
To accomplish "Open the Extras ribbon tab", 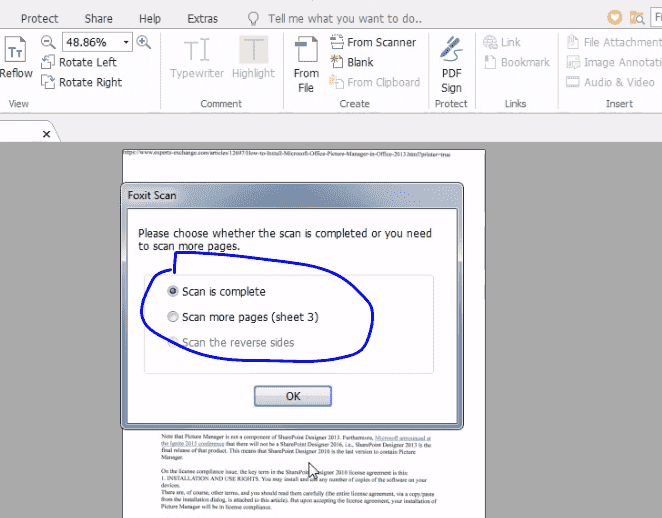I will [x=203, y=19].
